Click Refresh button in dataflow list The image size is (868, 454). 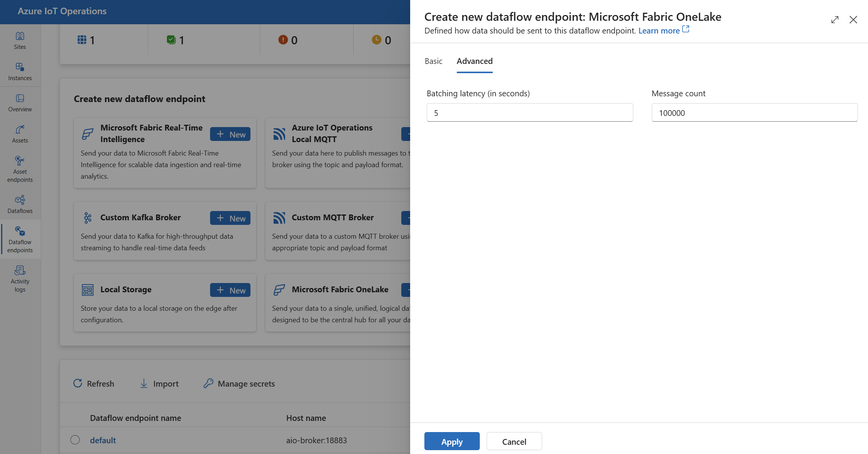point(93,383)
